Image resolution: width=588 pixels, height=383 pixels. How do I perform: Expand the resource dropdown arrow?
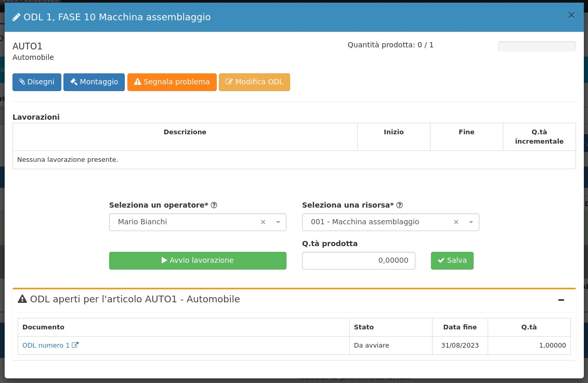[x=471, y=222]
